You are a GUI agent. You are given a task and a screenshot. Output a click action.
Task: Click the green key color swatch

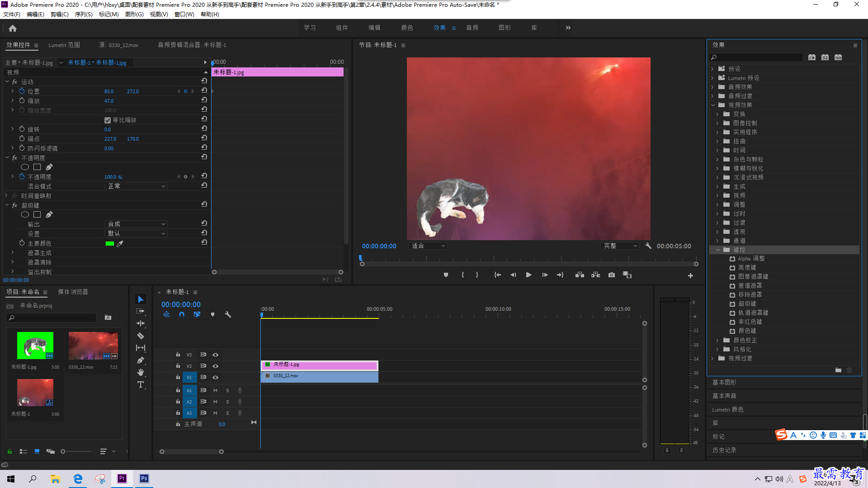pyautogui.click(x=109, y=243)
